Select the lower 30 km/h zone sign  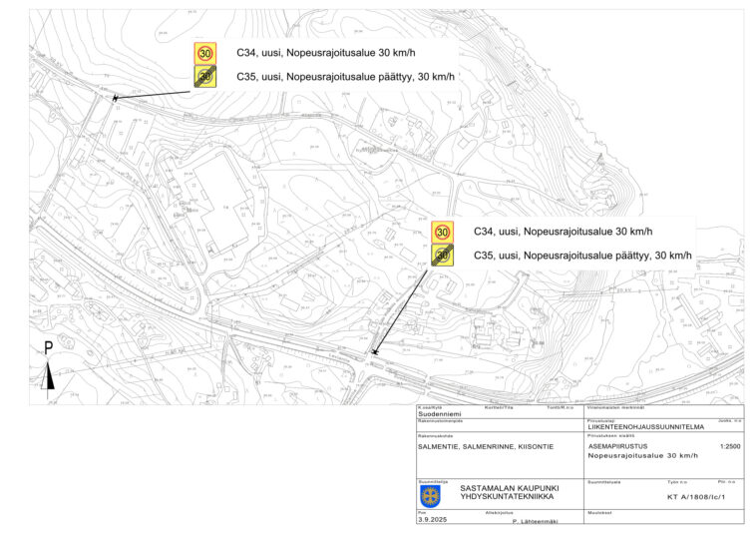(442, 232)
